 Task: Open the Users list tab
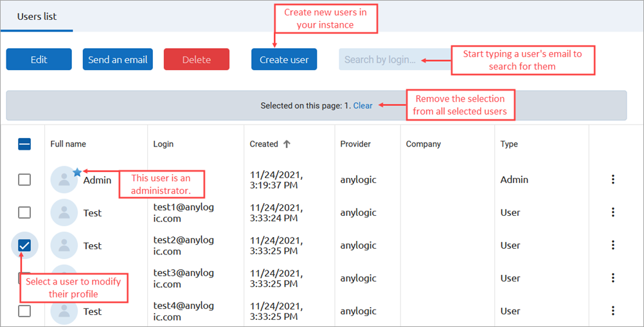tap(37, 17)
